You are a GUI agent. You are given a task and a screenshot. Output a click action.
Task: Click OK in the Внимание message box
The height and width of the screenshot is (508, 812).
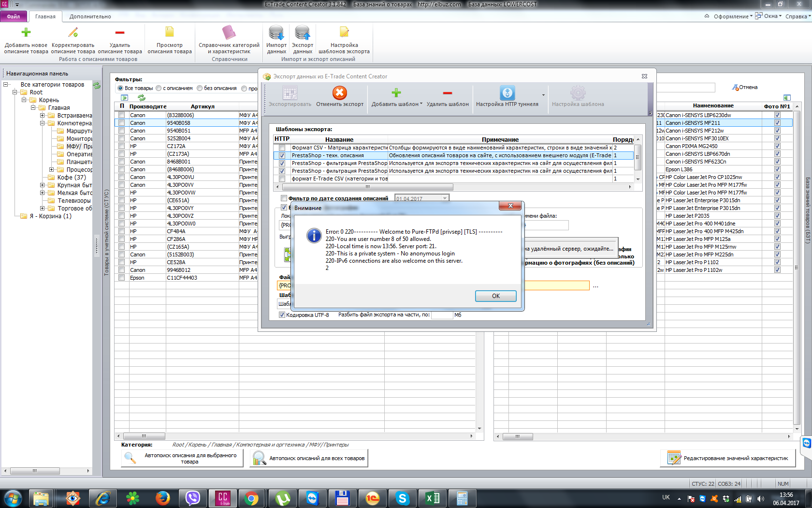(496, 296)
